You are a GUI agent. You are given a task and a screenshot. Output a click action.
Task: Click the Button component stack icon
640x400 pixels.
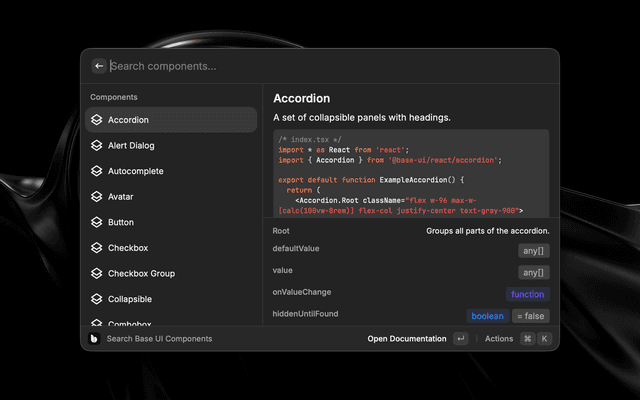pos(96,222)
